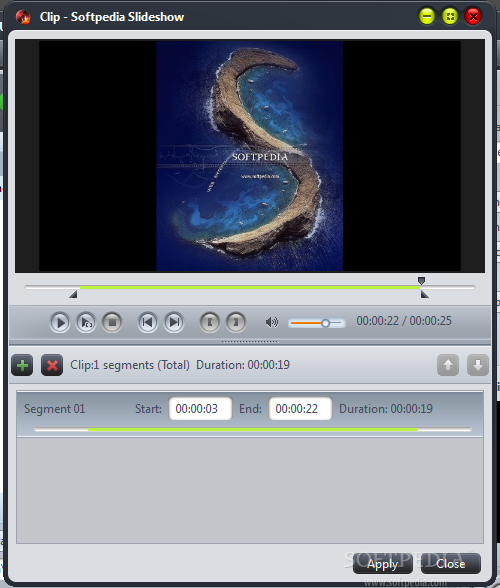
Task: Jump to previous frame button
Action: pyautogui.click(x=147, y=322)
